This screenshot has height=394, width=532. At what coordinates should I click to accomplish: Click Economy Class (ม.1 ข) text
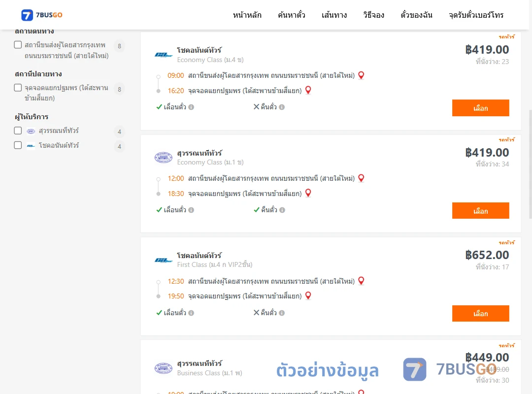(x=210, y=163)
